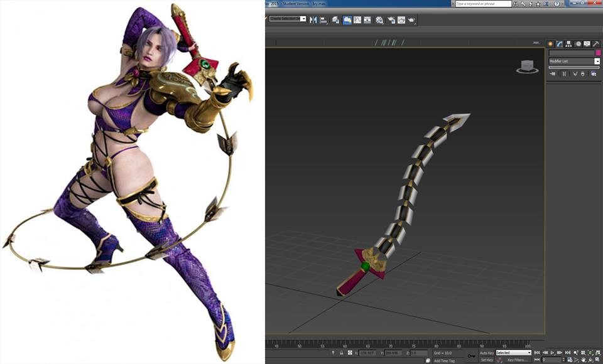Select the Pan View hand tool

point(584,360)
